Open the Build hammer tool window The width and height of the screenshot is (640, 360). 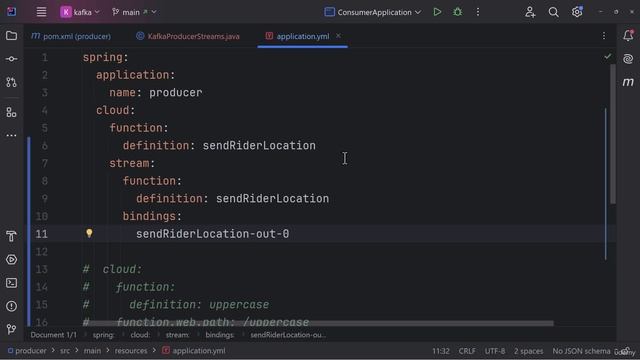click(x=11, y=236)
